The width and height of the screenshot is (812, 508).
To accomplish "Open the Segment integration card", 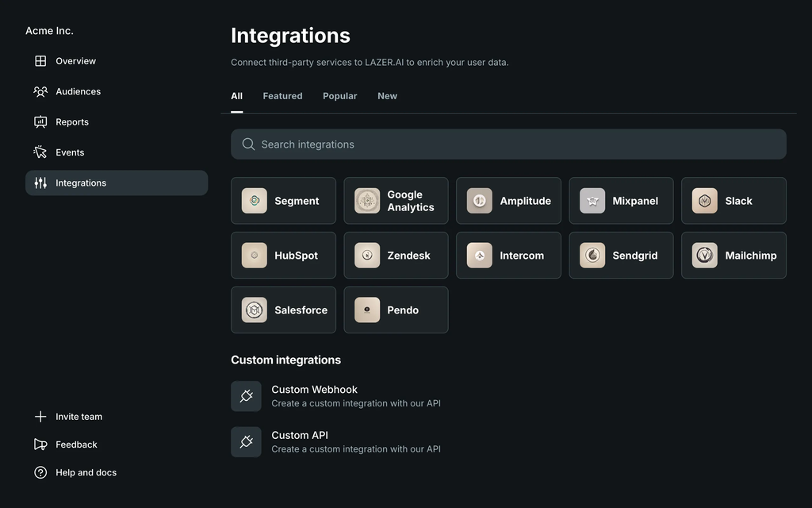I will coord(283,201).
